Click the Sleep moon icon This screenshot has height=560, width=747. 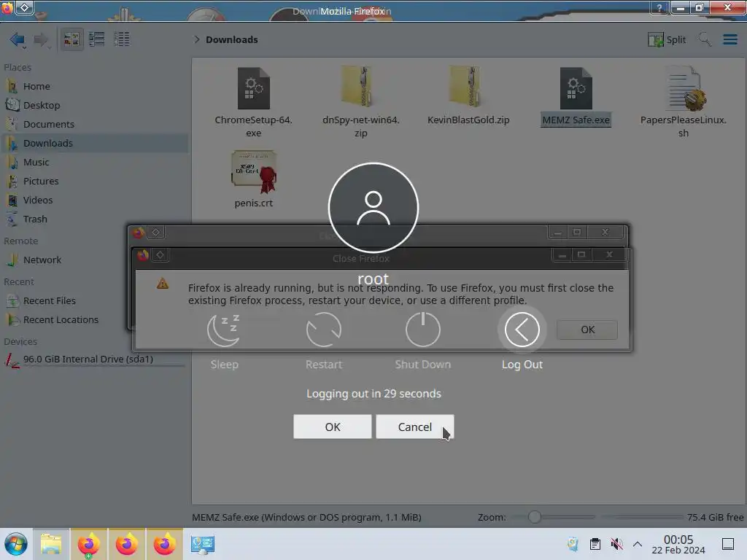tap(224, 330)
